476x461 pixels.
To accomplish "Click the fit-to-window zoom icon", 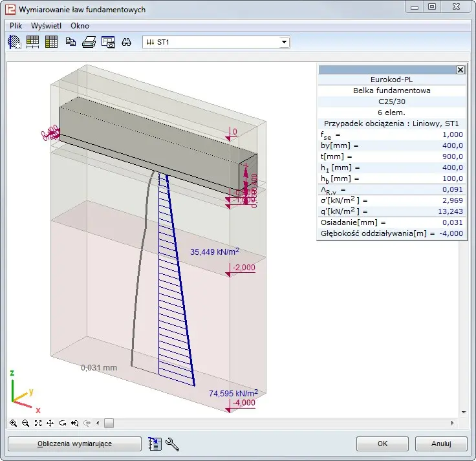I will click(x=38, y=423).
